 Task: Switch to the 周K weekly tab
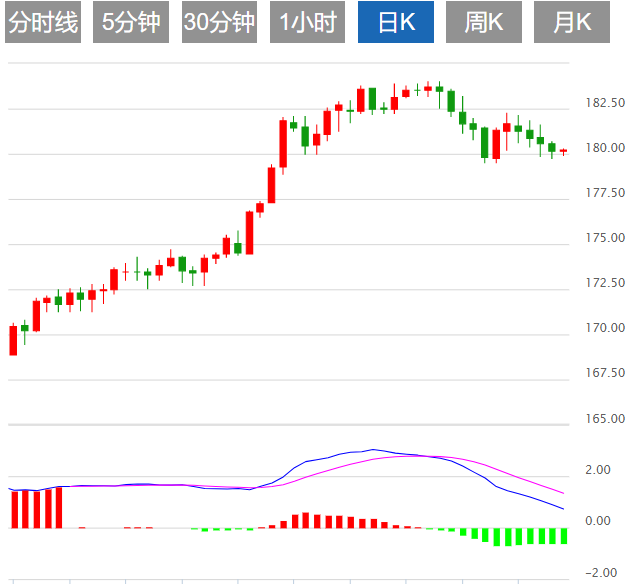(x=484, y=22)
